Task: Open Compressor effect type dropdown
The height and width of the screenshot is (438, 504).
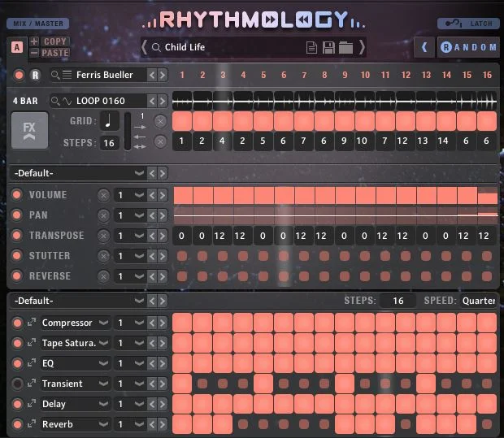Action: [76, 323]
